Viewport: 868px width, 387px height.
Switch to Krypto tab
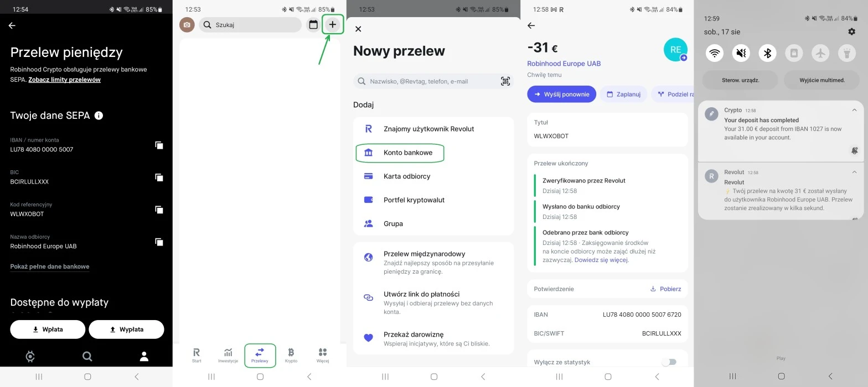click(291, 355)
